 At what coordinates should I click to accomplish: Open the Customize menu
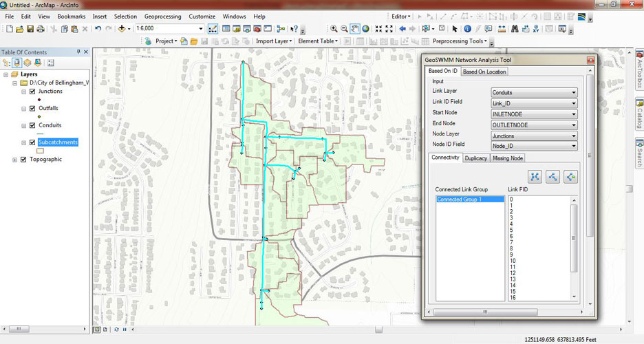(202, 17)
